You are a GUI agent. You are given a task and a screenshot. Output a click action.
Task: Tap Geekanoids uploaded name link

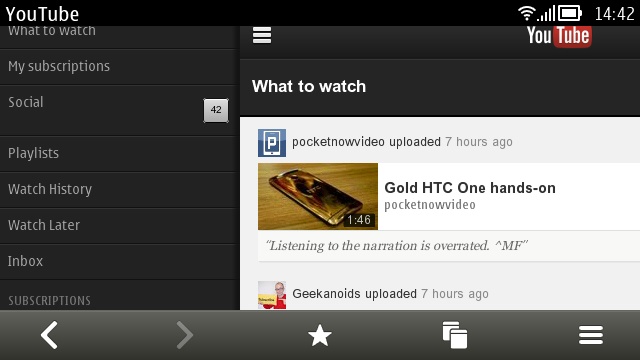[327, 293]
